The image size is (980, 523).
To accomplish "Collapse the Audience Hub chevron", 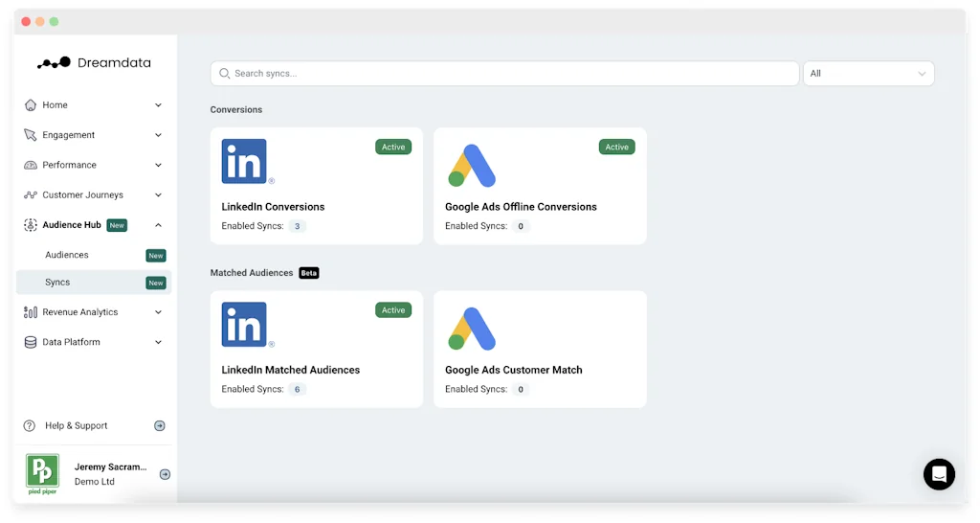I will click(158, 225).
